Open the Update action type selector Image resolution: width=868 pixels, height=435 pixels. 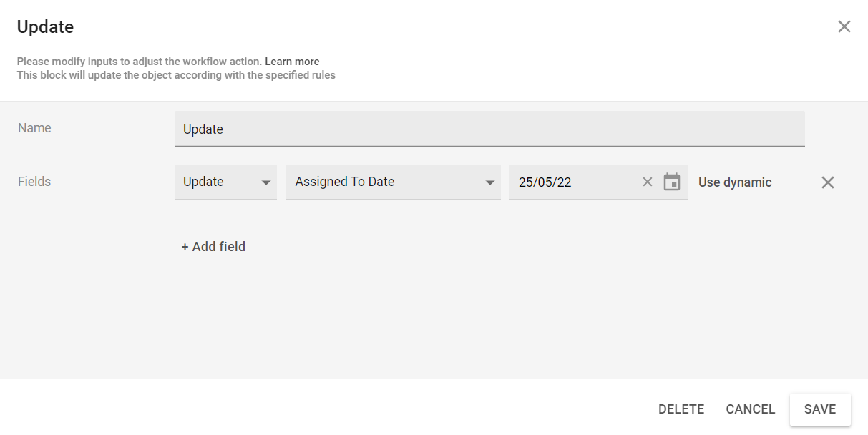[x=215, y=182]
